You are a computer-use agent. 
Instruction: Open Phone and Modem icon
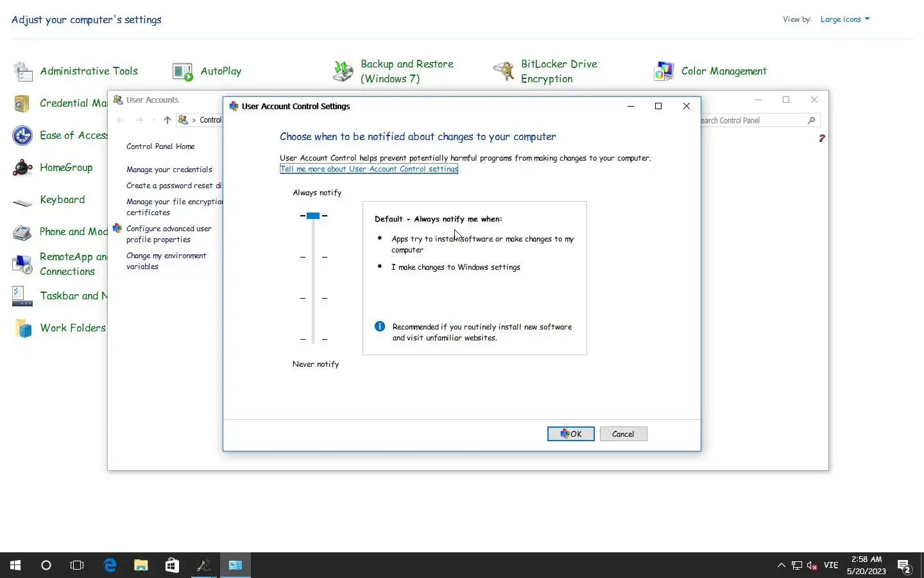[22, 232]
